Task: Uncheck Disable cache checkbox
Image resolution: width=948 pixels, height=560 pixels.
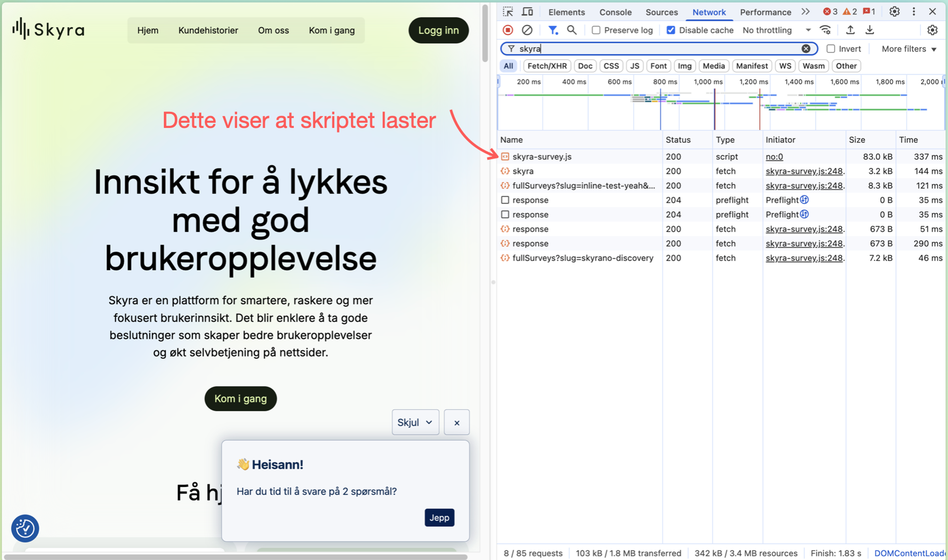Action: (x=671, y=30)
